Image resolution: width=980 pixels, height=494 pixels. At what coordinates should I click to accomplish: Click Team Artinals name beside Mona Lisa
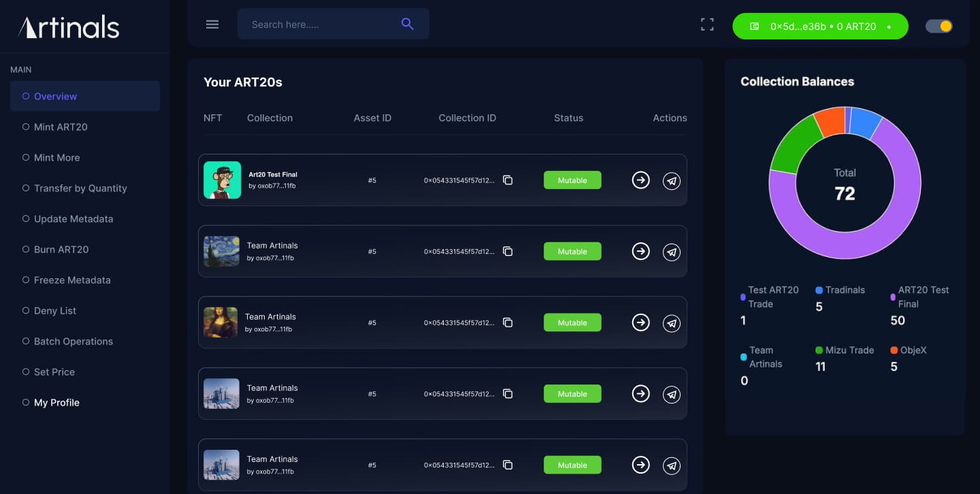pos(270,316)
